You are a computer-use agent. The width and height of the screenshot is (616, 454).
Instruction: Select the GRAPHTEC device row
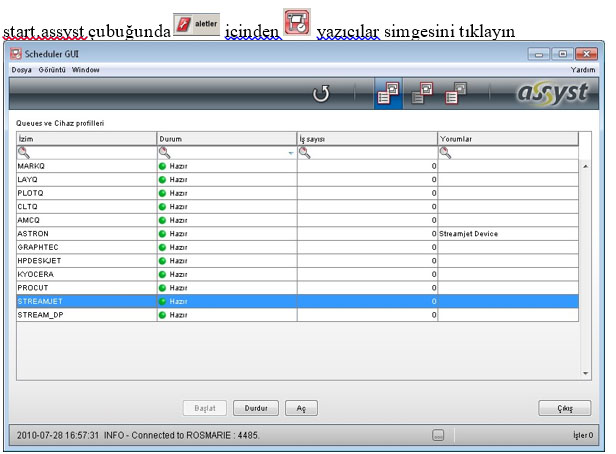click(297, 247)
